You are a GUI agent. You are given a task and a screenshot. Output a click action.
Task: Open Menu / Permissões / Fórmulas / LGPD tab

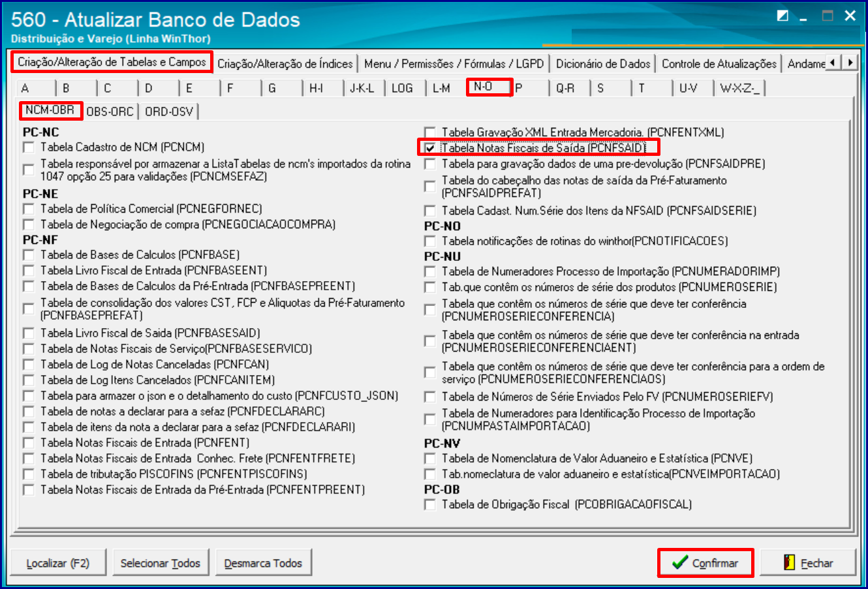point(454,64)
